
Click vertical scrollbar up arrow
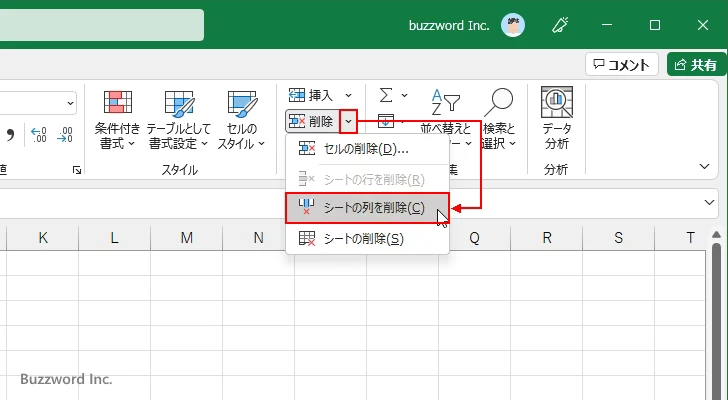pyautogui.click(x=716, y=235)
